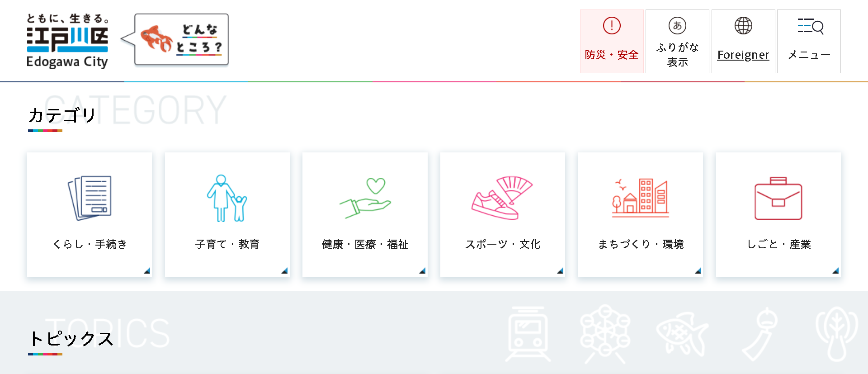Click the Edogawa City logo

point(67,41)
